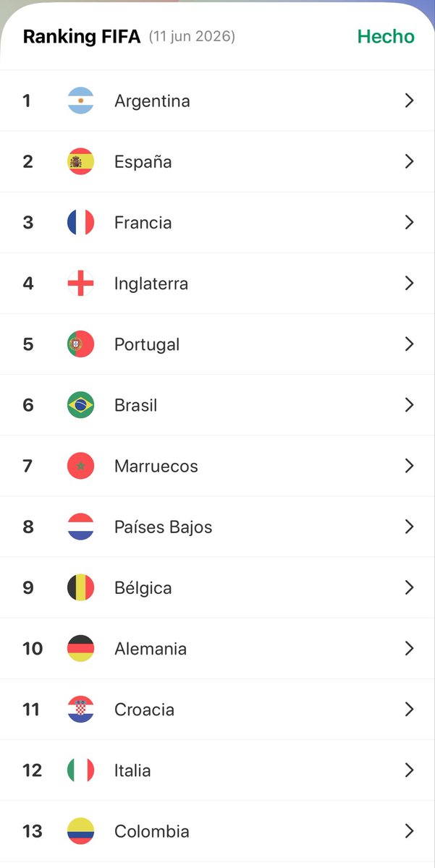435x868 pixels.
Task: Select the Portugal flag icon
Action: [x=80, y=344]
